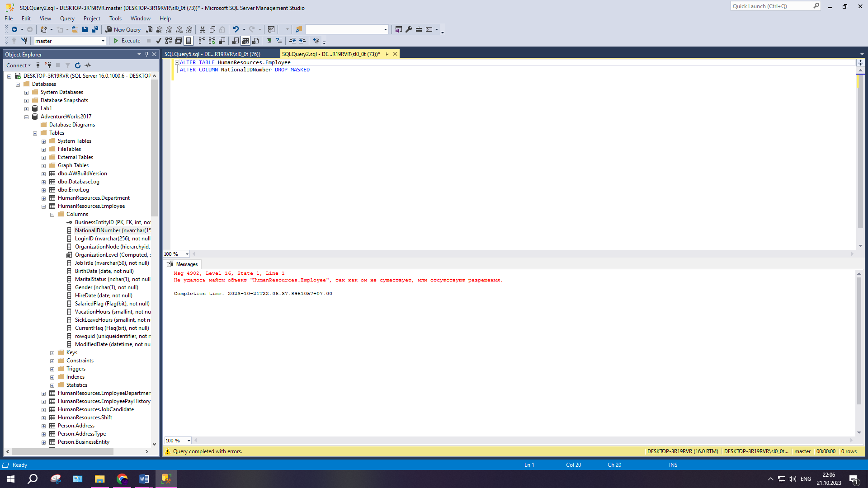Click the Query Options icon
868x488 pixels.
point(179,41)
